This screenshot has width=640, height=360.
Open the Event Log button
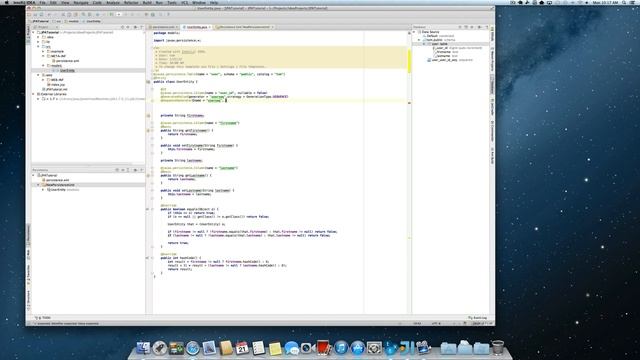tap(478, 318)
